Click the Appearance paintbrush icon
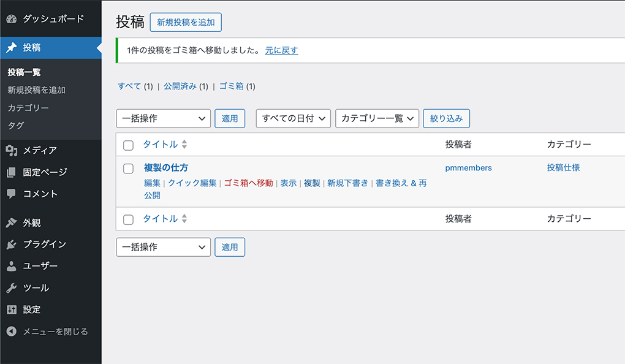Screen dimensions: 625x364 [x=11, y=223]
